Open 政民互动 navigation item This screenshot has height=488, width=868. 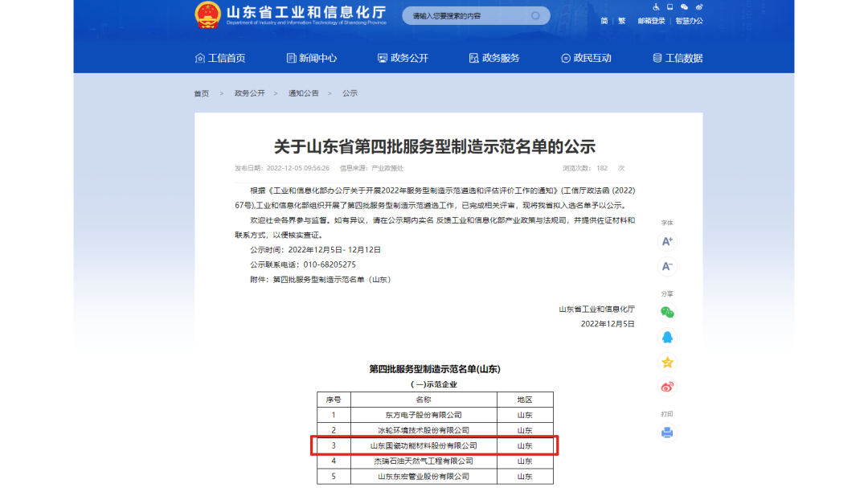(586, 58)
